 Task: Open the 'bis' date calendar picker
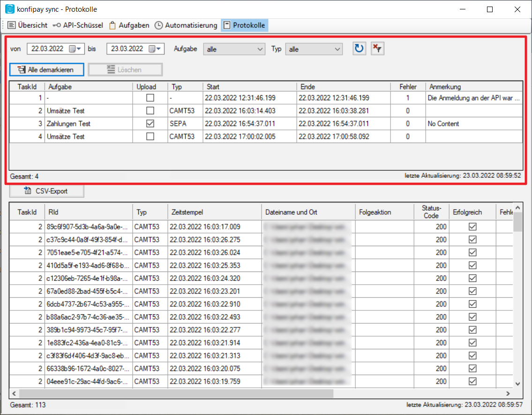[155, 49]
